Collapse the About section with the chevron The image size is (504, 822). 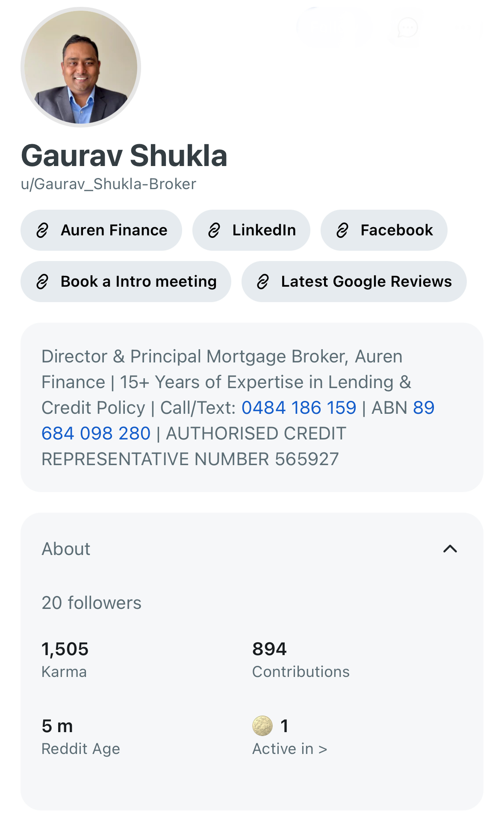click(x=450, y=549)
